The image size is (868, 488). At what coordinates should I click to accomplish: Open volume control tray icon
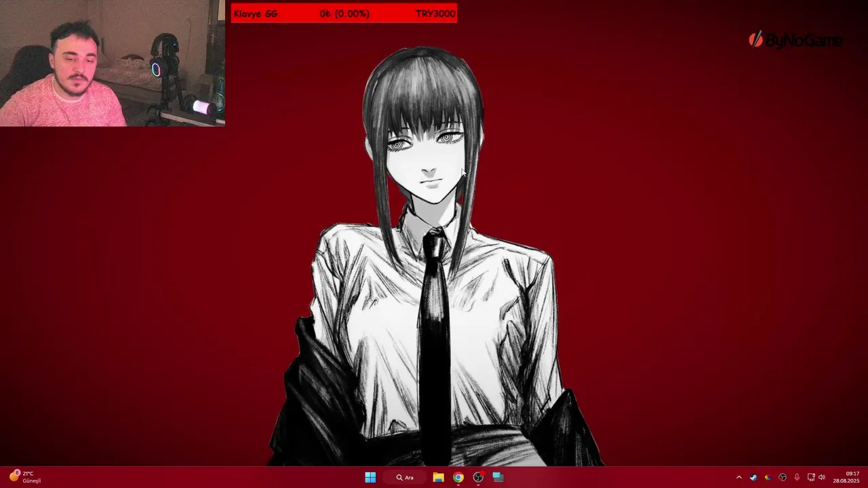[822, 477]
